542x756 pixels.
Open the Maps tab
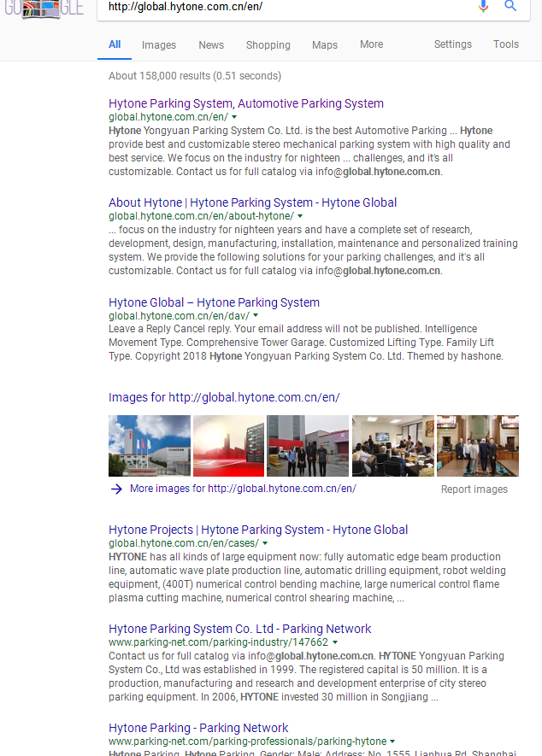(x=324, y=44)
